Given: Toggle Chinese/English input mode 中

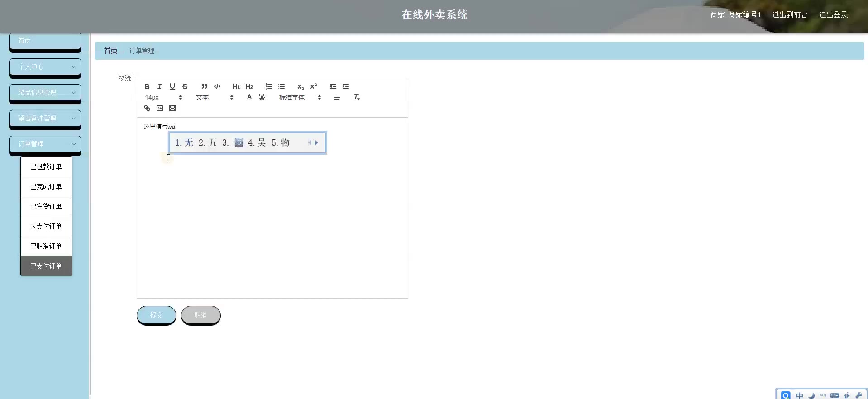Looking at the screenshot, I should click(800, 395).
